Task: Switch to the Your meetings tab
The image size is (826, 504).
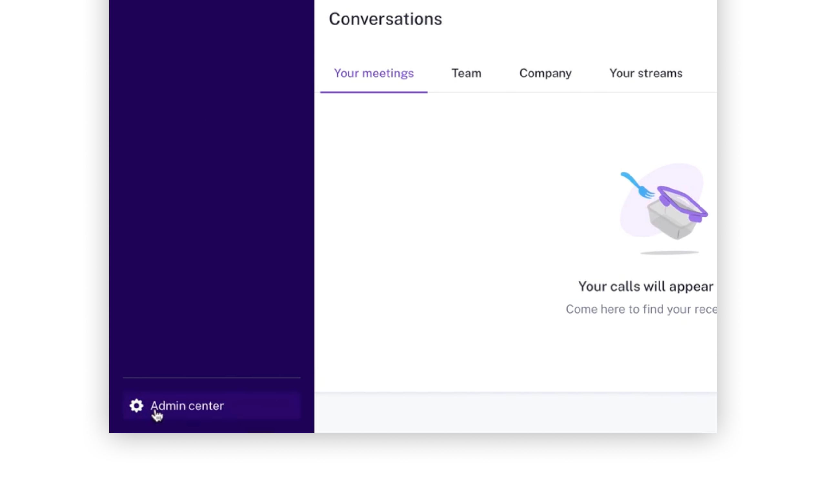Action: 374,73
